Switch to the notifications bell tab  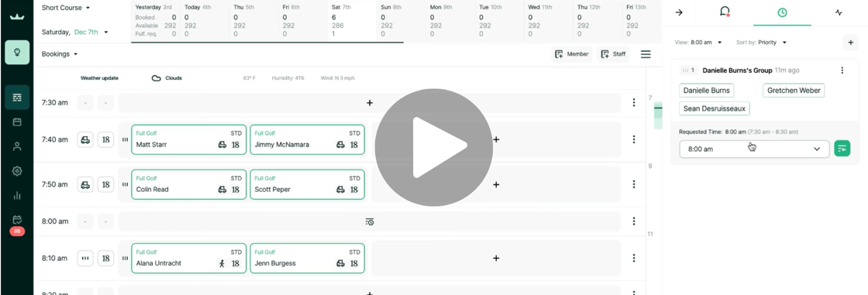coord(725,12)
